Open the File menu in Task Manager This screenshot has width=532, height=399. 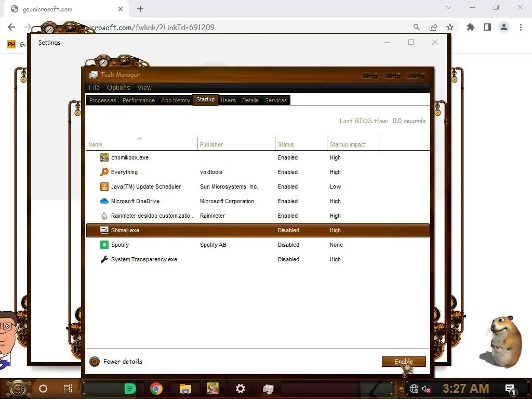95,87
